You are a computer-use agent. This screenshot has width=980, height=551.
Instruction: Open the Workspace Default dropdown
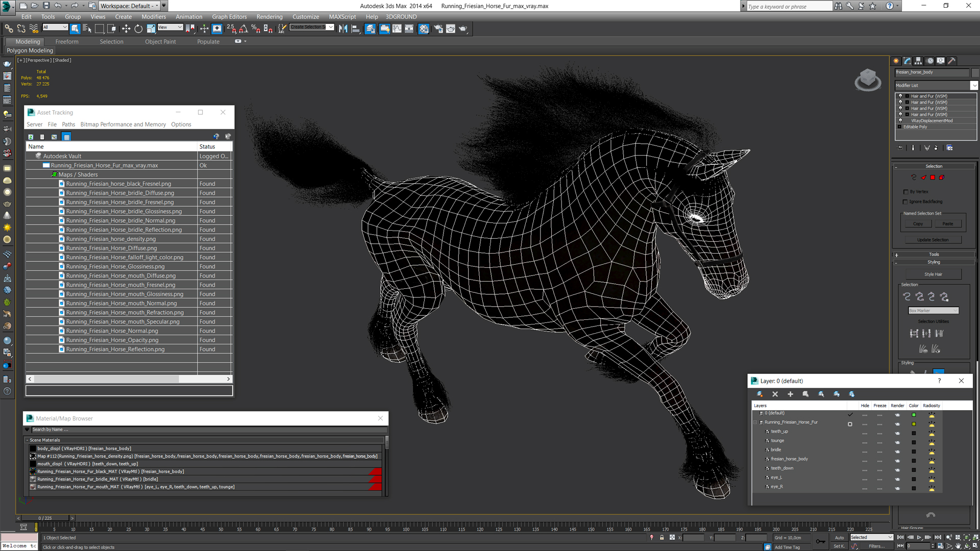129,6
